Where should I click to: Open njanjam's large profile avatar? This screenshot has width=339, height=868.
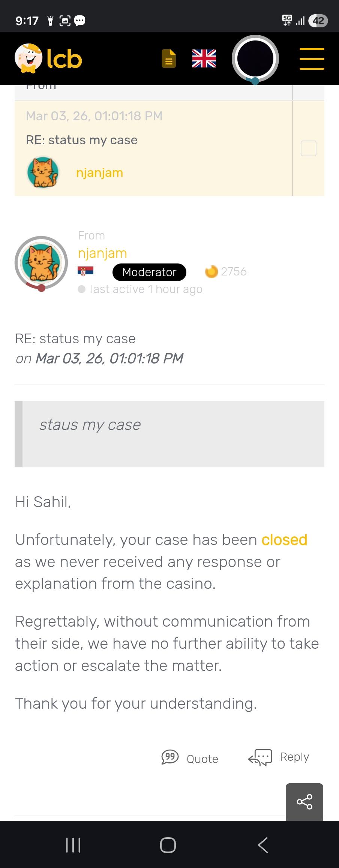[41, 262]
